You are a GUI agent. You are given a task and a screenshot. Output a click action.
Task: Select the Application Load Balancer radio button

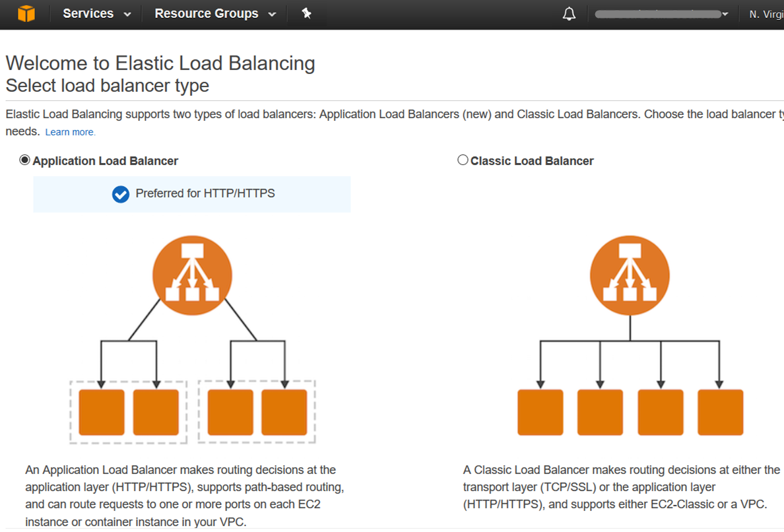pos(24,159)
